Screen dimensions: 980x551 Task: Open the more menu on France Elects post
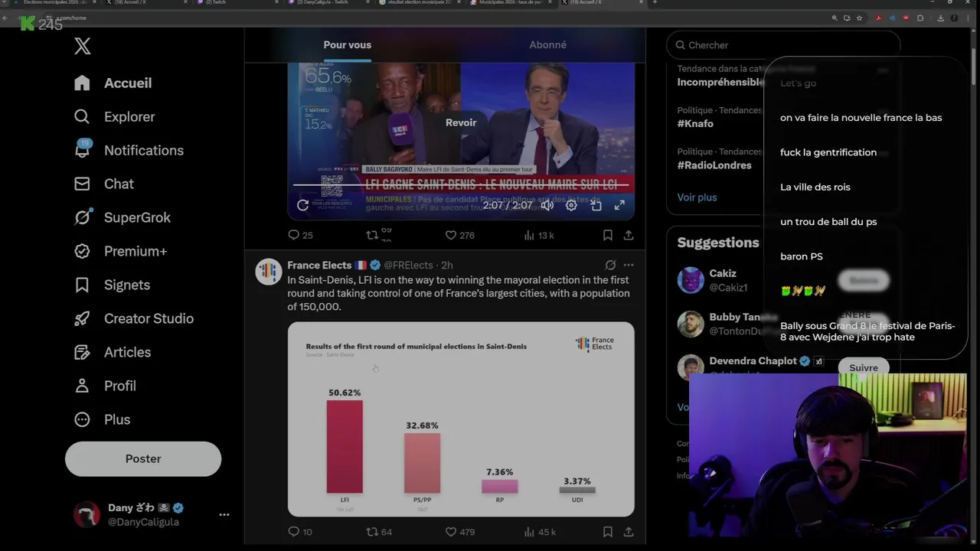pos(629,265)
